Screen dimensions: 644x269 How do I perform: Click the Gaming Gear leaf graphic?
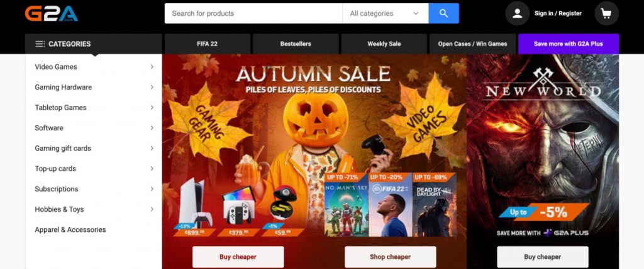click(206, 123)
